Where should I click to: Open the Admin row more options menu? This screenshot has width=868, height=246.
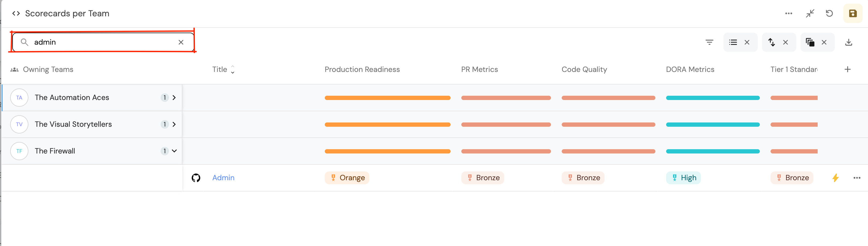pos(856,178)
